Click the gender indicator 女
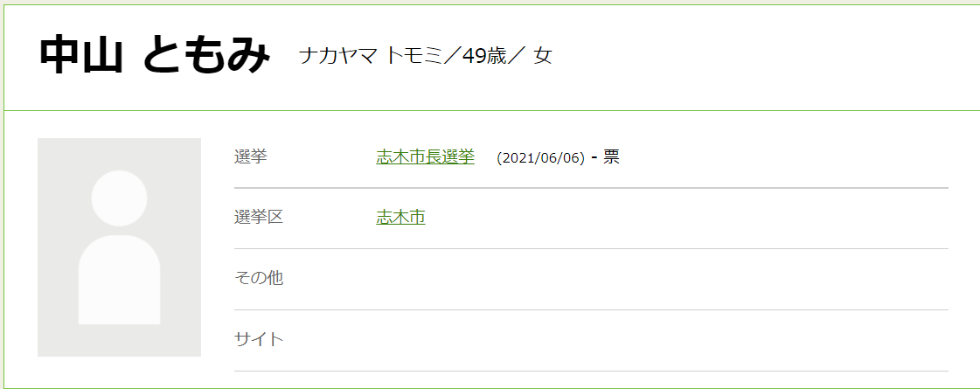 [x=543, y=56]
